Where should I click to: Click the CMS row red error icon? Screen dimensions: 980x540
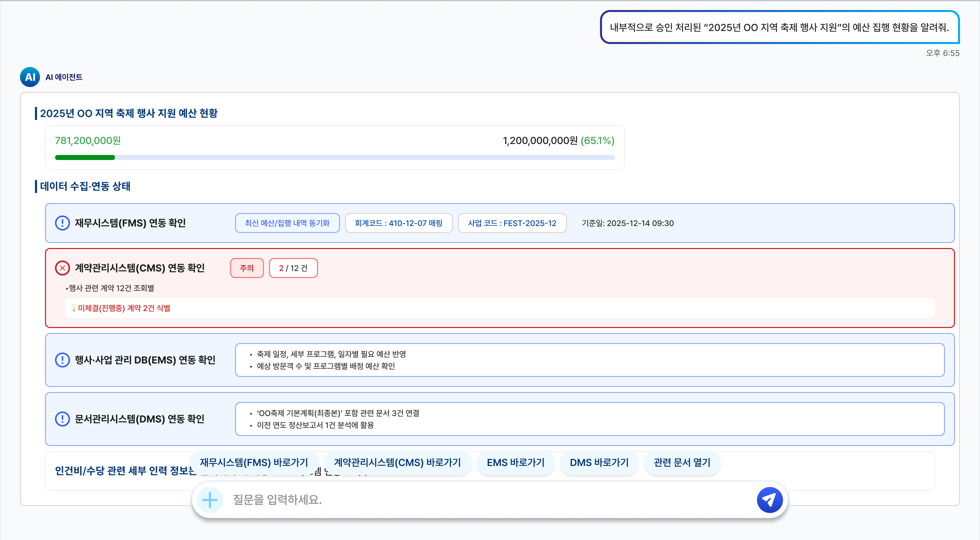tap(62, 268)
